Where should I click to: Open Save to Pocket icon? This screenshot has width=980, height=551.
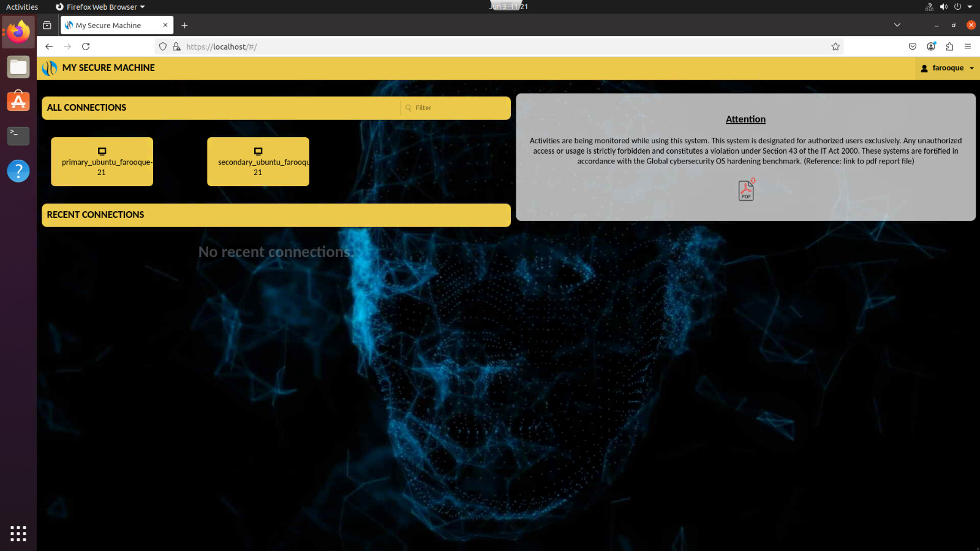click(x=912, y=47)
